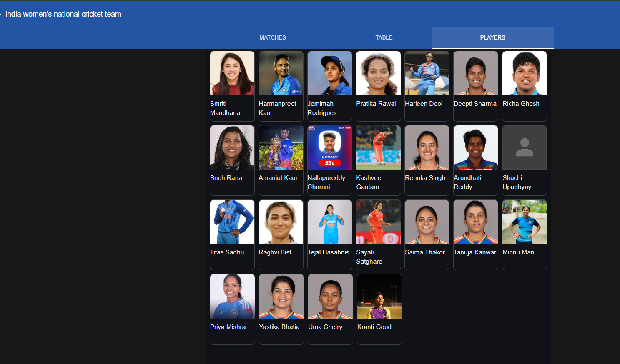Screen dimensions: 620x364
Task: Open the Harmanpreet Kaur name link
Action: click(277, 108)
